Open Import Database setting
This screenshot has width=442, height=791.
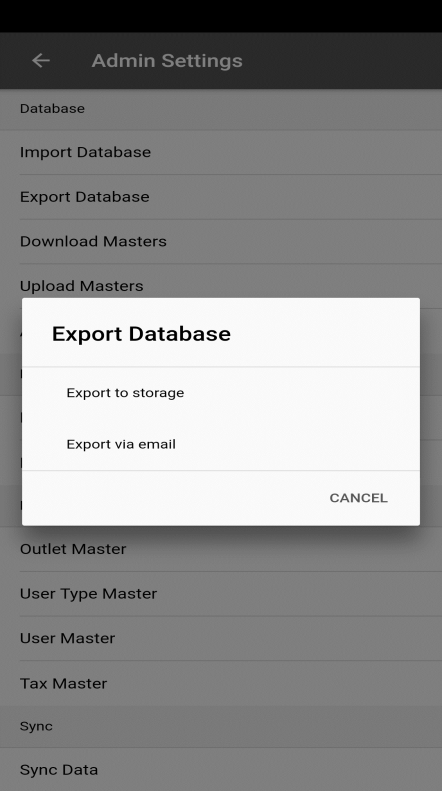221,152
